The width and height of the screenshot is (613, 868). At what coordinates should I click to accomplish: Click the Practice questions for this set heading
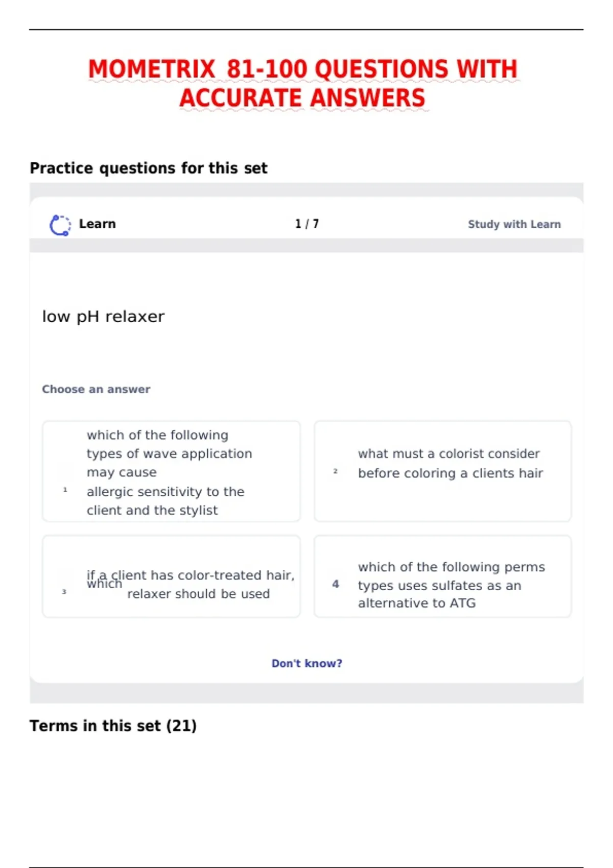[149, 168]
